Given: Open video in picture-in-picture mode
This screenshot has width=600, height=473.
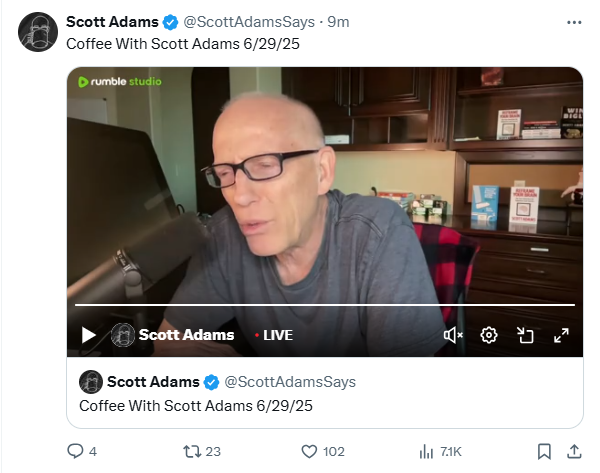Looking at the screenshot, I should coord(525,335).
